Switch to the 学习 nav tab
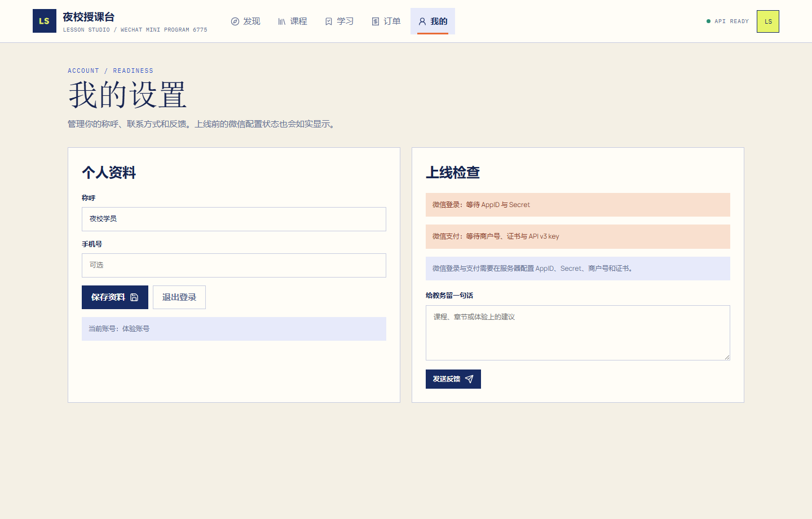This screenshot has height=519, width=812. (339, 21)
